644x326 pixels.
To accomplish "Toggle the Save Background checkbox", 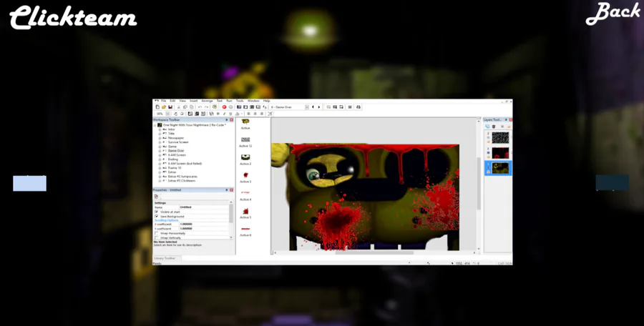I will 156,217.
